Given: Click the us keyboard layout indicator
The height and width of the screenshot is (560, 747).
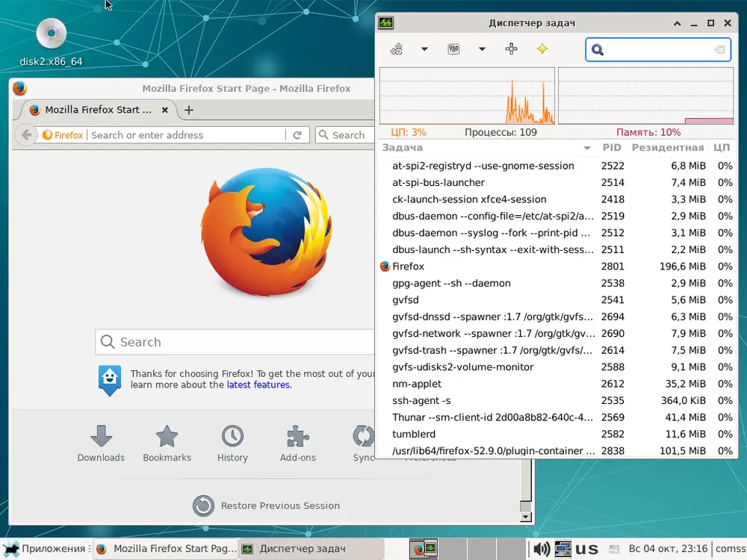Looking at the screenshot, I should 586,549.
